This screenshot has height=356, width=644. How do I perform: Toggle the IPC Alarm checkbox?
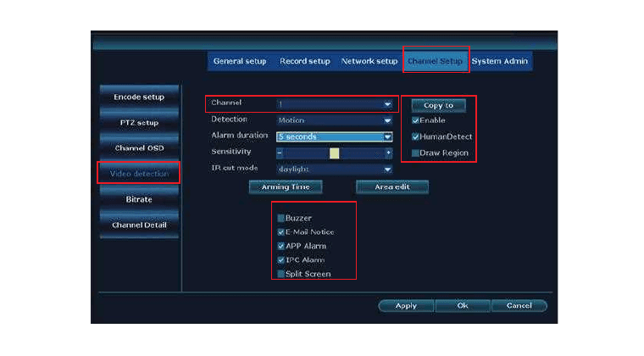coord(281,260)
